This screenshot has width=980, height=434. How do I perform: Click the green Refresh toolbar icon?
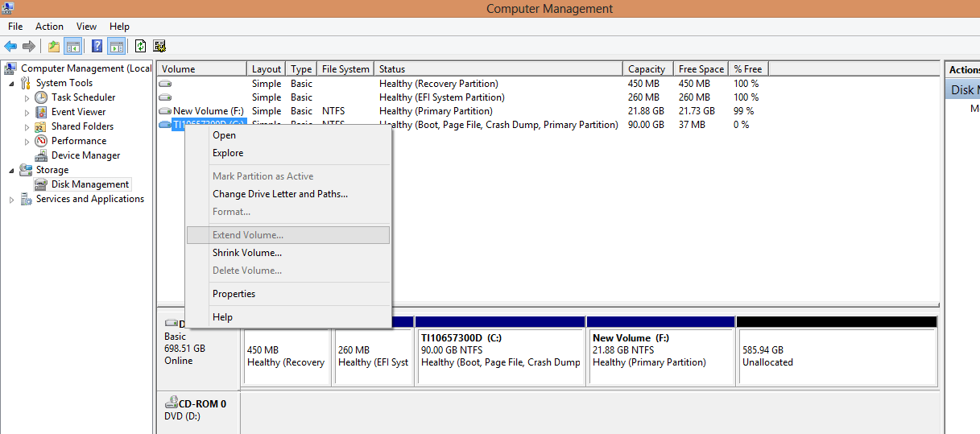coord(140,46)
